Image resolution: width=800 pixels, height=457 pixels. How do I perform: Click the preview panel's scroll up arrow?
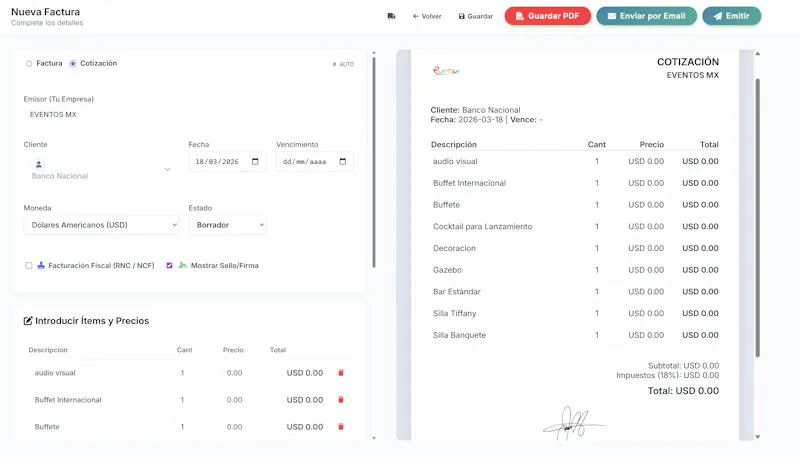(758, 54)
